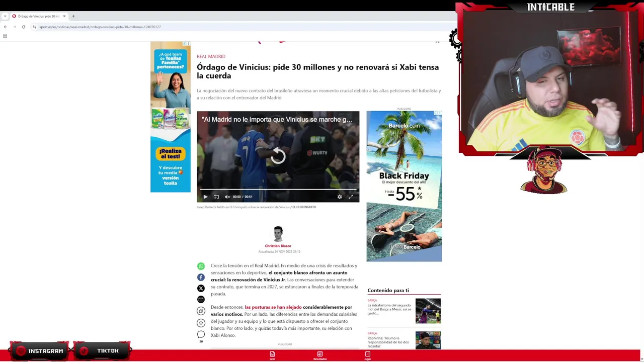644x362 pixels.
Task: Click the EL CHIRINGUITO video caption credit
Action: pyautogui.click(x=304, y=207)
